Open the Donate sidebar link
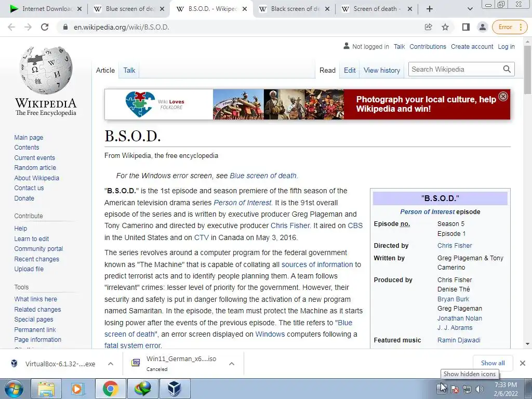This screenshot has height=399, width=532. point(24,198)
